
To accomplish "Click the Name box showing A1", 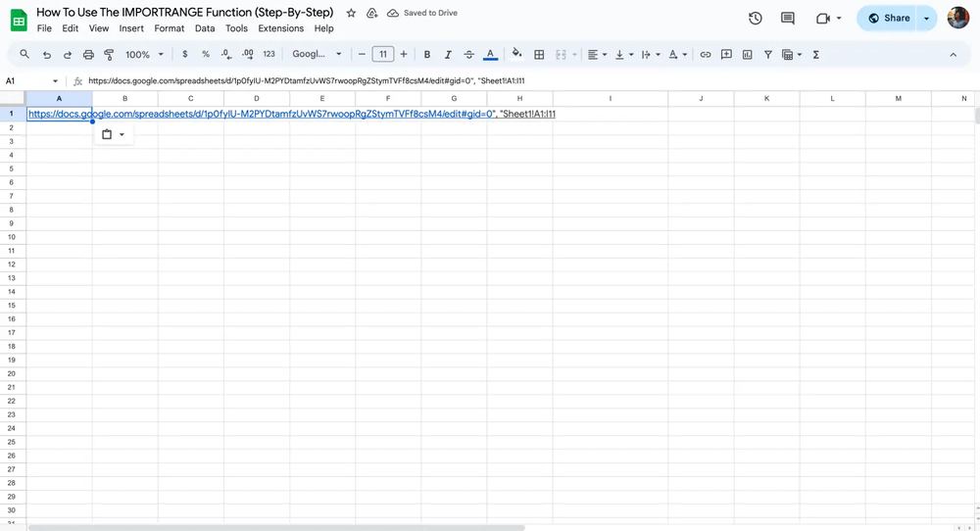I will click(27, 81).
